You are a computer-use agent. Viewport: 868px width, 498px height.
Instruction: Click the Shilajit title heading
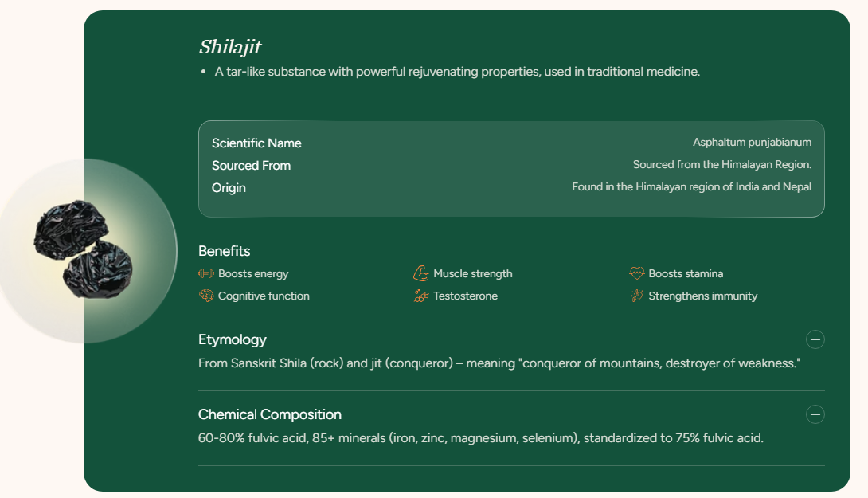tap(230, 47)
